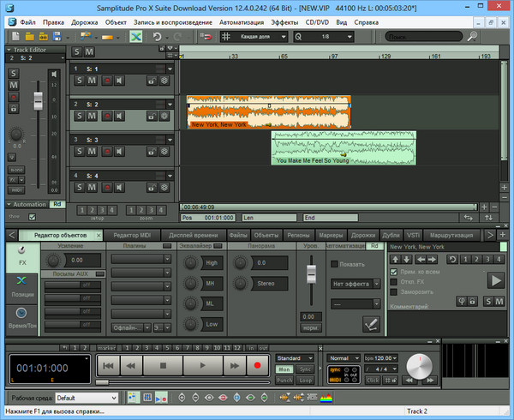Arm record on track 4
The width and height of the screenshot is (514, 420).
coord(106,188)
